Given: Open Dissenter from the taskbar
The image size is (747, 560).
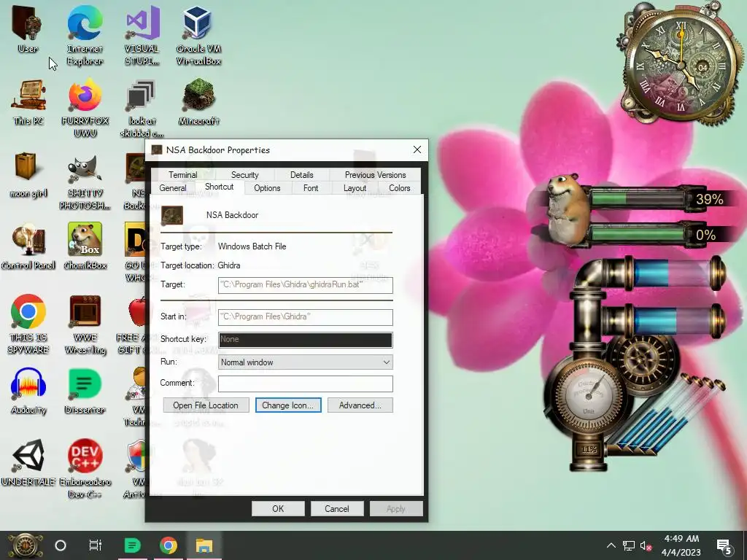Looking at the screenshot, I should (x=133, y=545).
